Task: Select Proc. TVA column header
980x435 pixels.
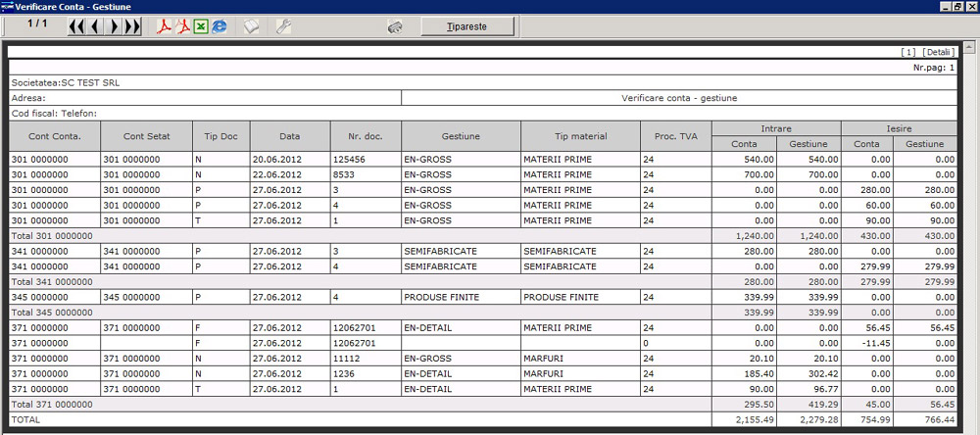Action: [676, 136]
